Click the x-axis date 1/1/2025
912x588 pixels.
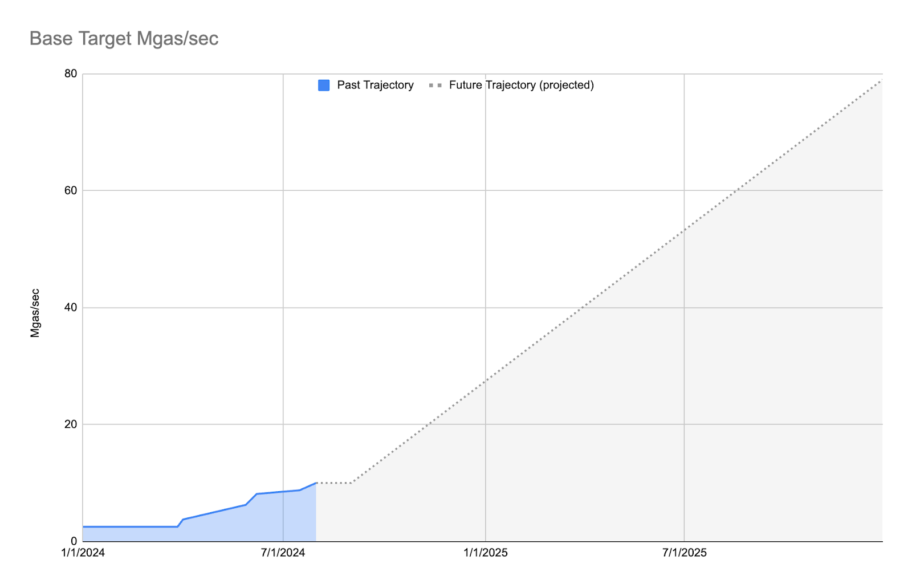click(486, 553)
